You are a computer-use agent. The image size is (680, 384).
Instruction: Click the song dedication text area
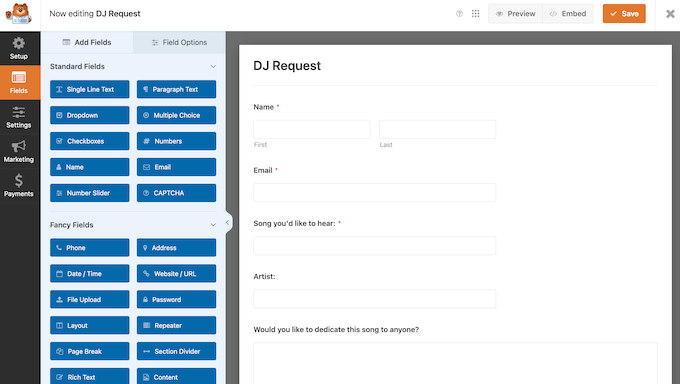pyautogui.click(x=455, y=364)
